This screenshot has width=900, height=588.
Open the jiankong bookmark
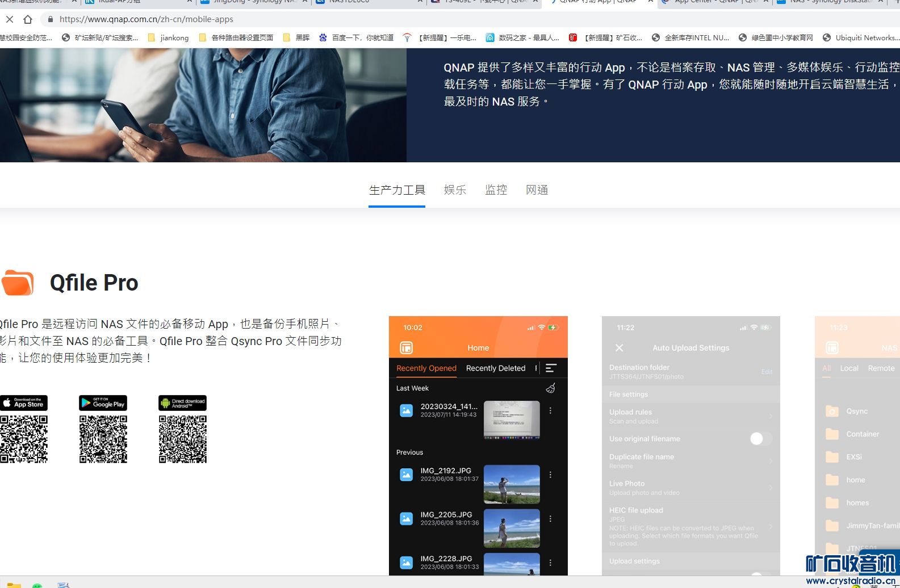tap(169, 38)
